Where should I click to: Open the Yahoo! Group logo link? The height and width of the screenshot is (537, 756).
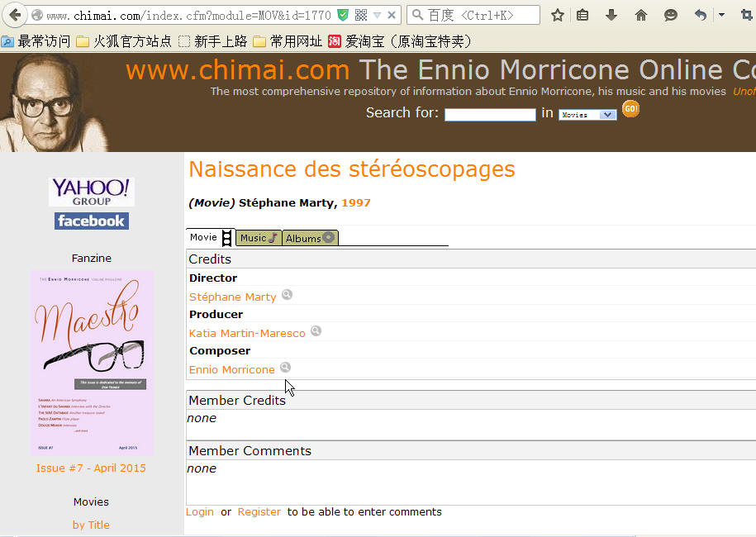point(91,192)
